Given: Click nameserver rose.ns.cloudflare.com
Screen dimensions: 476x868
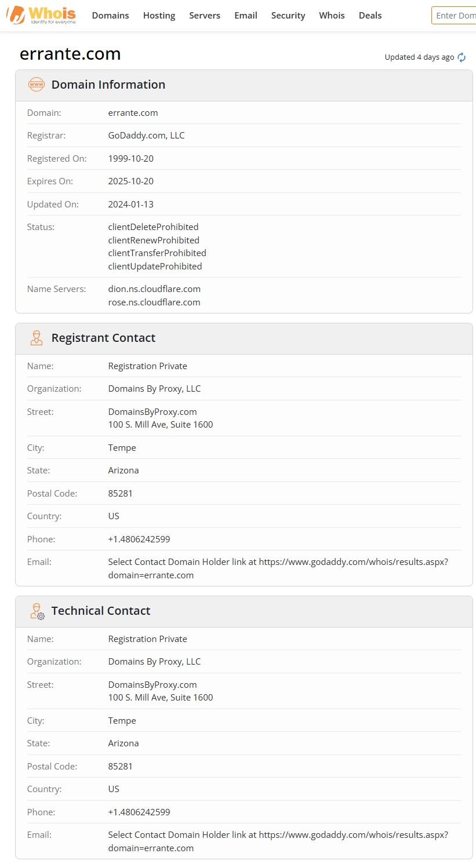Looking at the screenshot, I should tap(154, 302).
